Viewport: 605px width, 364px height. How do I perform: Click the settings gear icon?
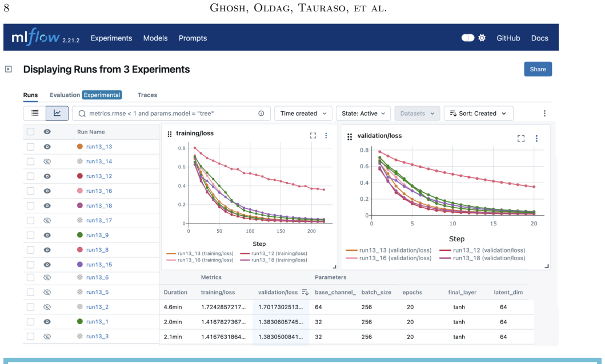pos(482,38)
